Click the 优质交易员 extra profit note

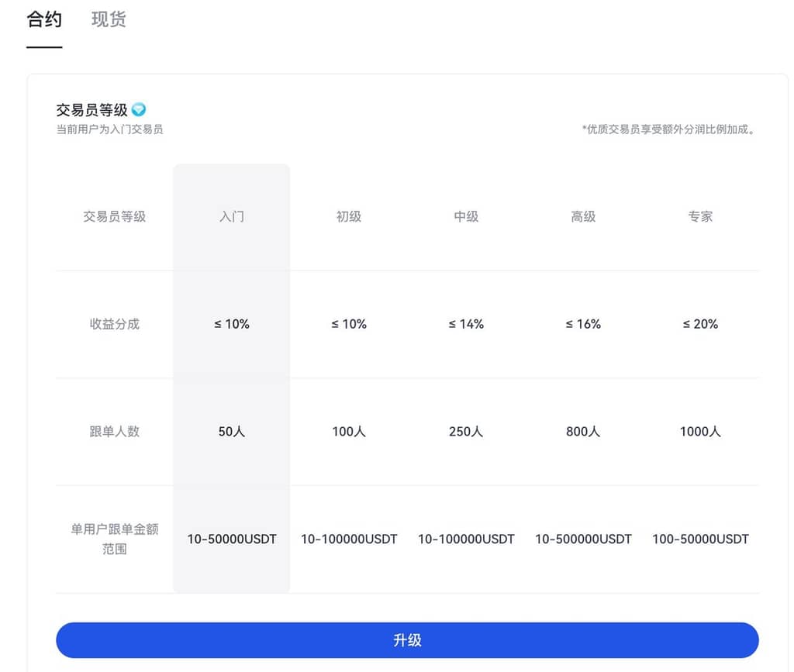pyautogui.click(x=668, y=129)
